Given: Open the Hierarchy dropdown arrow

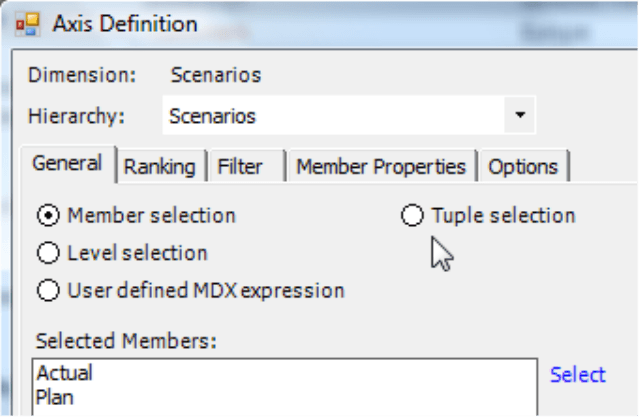Looking at the screenshot, I should coord(520,115).
